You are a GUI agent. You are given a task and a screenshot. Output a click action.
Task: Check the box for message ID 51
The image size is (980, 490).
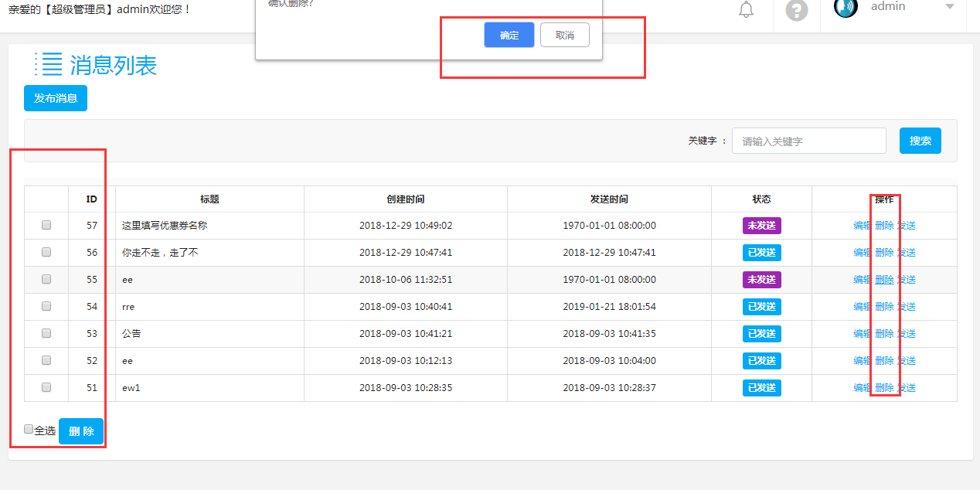[x=46, y=387]
